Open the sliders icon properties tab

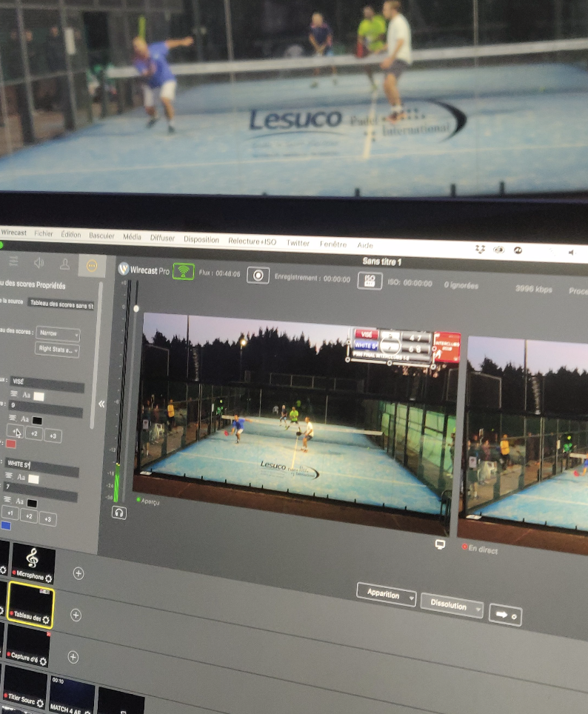point(13,261)
